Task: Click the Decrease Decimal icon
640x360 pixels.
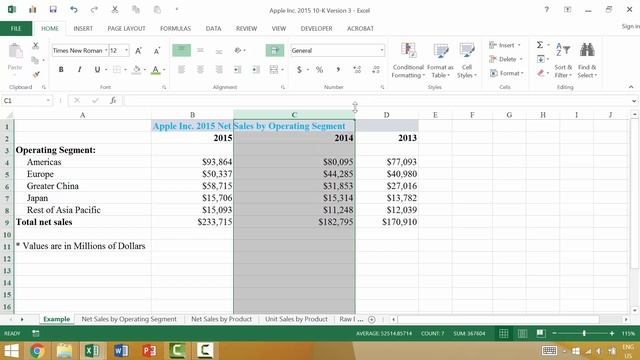Action: pos(376,70)
